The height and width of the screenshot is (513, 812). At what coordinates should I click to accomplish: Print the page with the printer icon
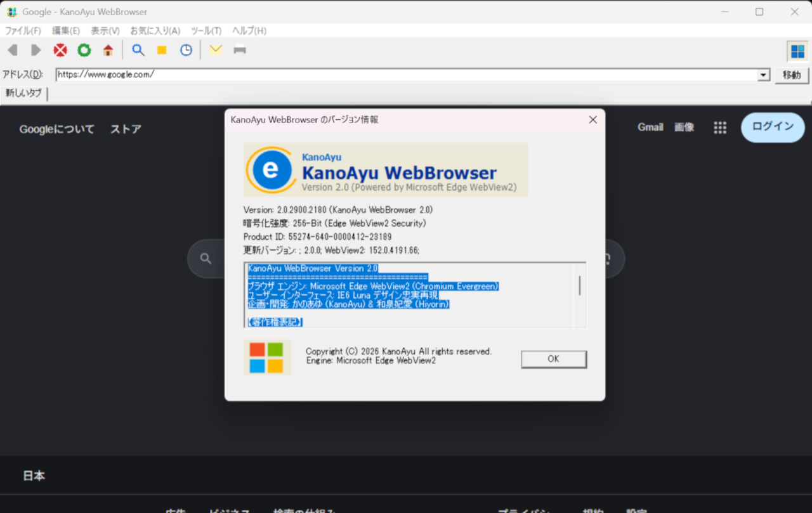click(240, 49)
